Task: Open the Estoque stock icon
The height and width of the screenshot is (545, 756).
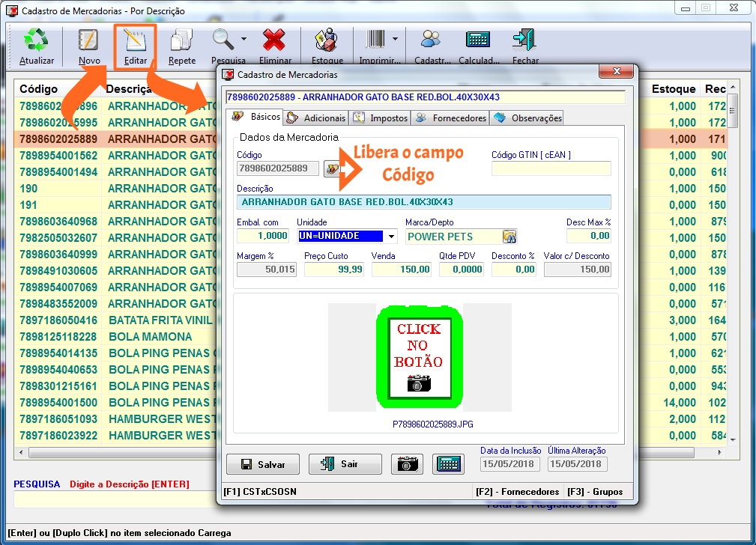Action: point(327,40)
